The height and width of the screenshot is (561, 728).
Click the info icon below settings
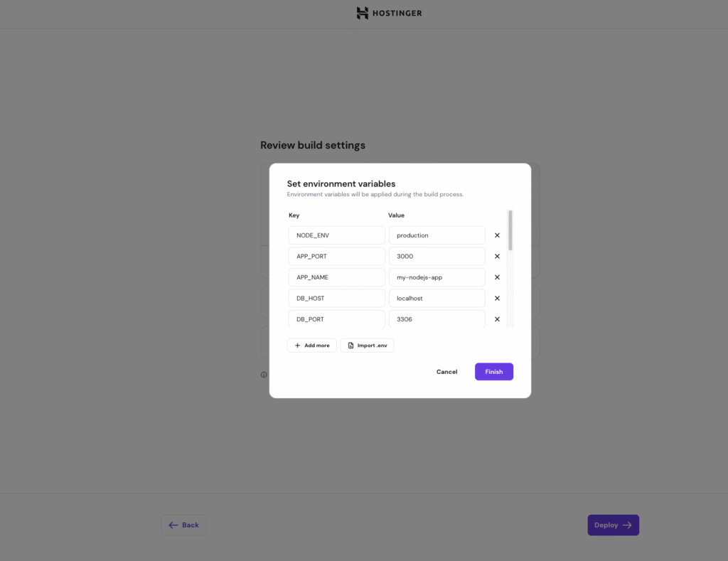point(264,375)
